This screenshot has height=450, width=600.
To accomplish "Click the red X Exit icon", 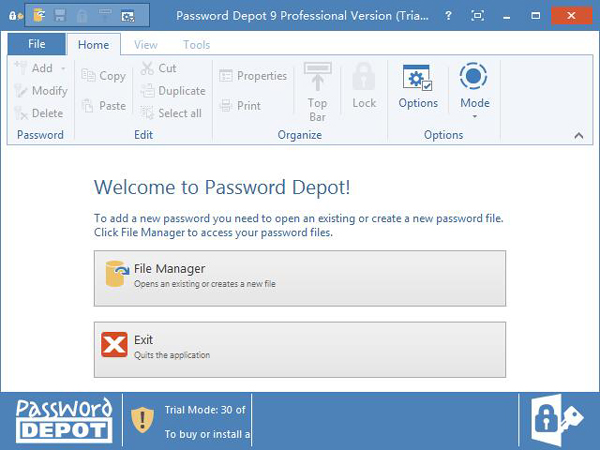I will tap(114, 344).
